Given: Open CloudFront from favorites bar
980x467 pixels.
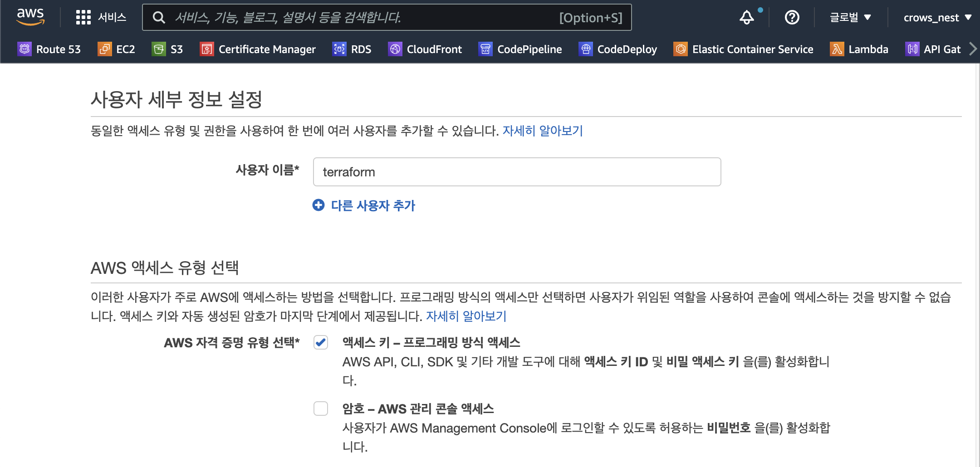Looking at the screenshot, I should [425, 49].
